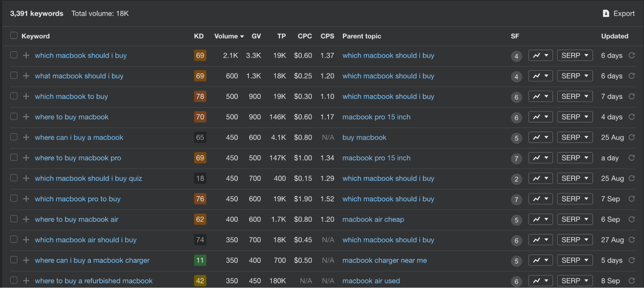644x288 pixels.
Task: Add 'which macbook to buy' with plus icon
Action: pyautogui.click(x=26, y=97)
